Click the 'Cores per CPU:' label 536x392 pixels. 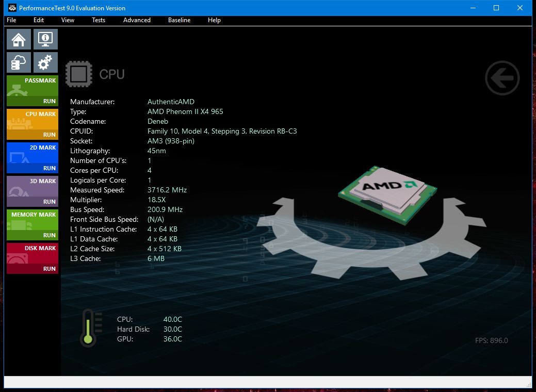tap(94, 171)
